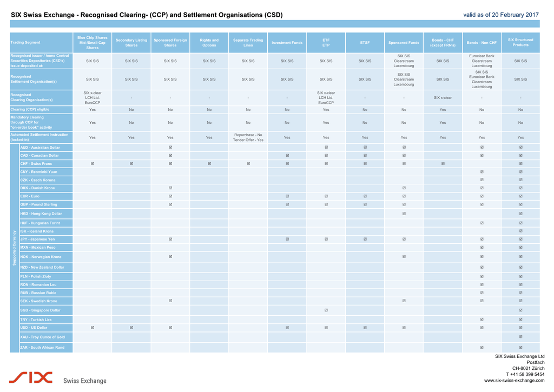The image size is (554, 392).
Task: Click the 'EUR - Euro' row label
Action: (47, 196)
